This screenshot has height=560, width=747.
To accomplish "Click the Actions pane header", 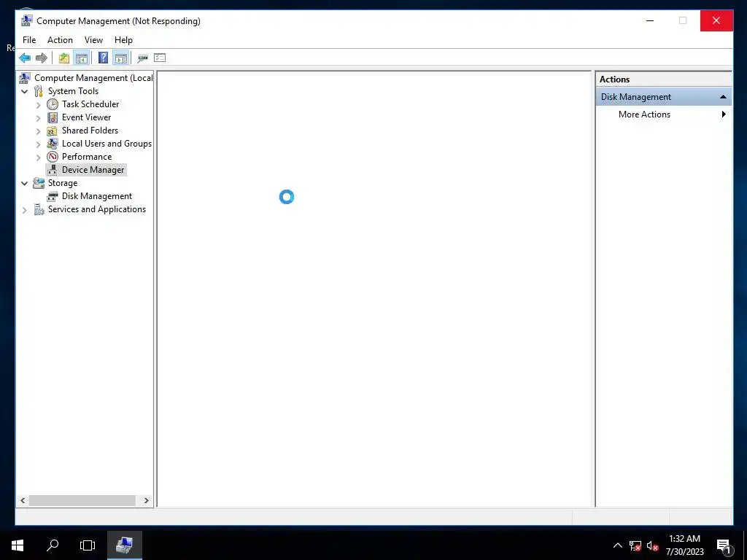I will (664, 79).
